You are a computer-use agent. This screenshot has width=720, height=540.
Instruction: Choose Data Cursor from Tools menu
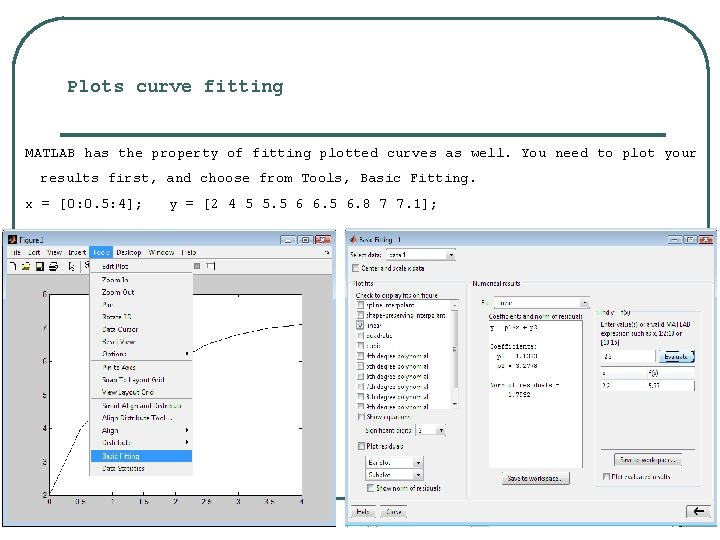142,329
